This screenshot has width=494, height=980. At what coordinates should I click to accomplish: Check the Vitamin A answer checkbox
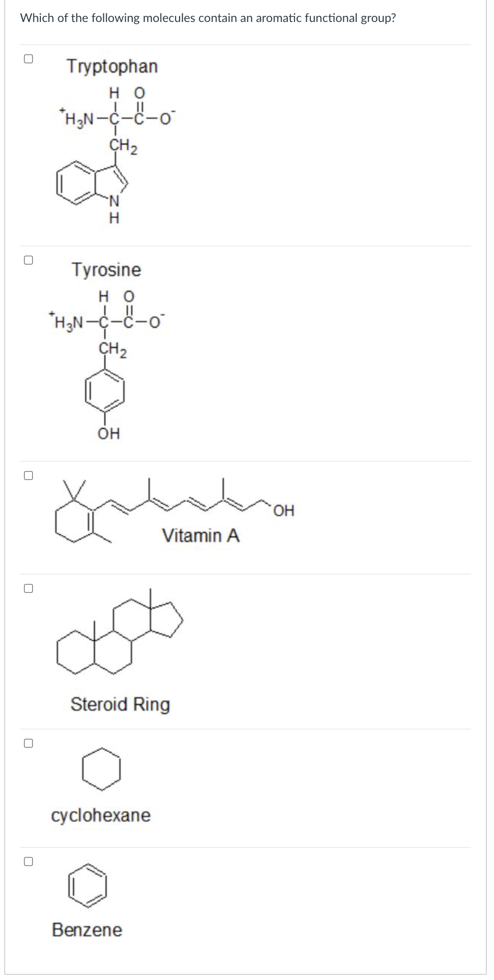pos(28,477)
